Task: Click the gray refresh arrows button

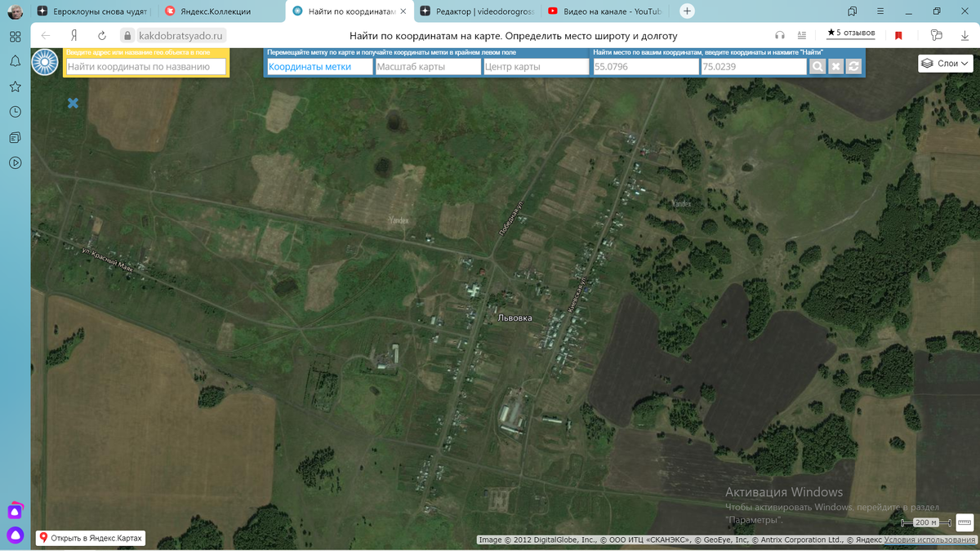Action: [x=853, y=67]
